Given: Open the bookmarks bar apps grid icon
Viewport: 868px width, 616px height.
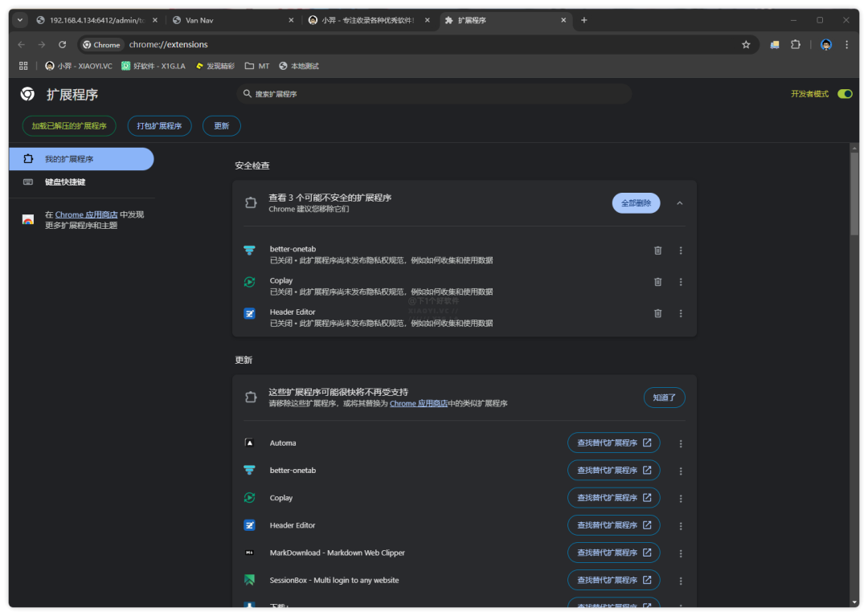Looking at the screenshot, I should 23,66.
